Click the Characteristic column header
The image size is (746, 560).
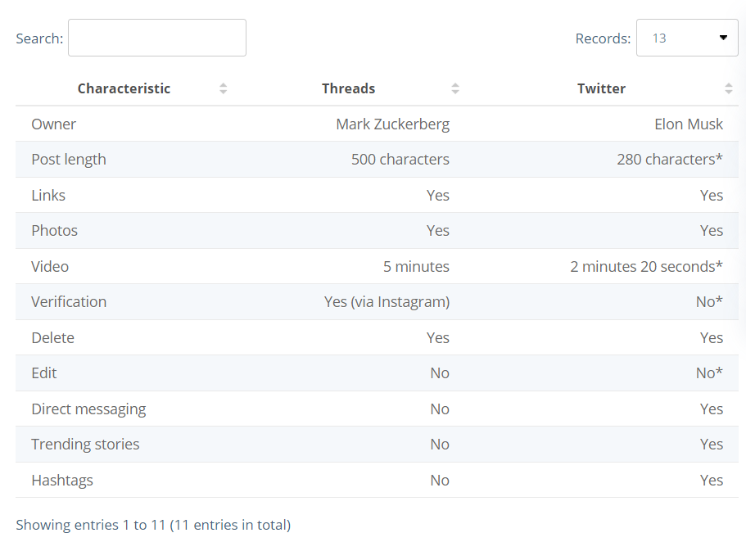[x=124, y=88]
